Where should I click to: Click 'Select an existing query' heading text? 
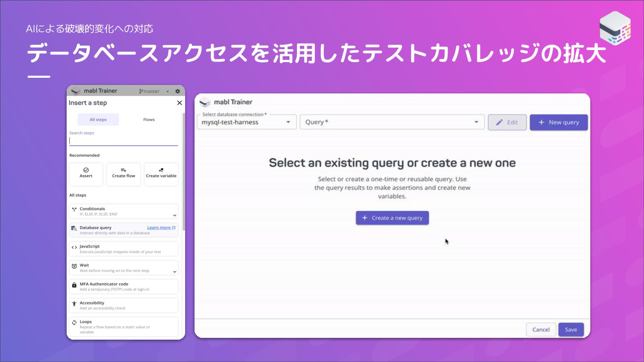[392, 163]
